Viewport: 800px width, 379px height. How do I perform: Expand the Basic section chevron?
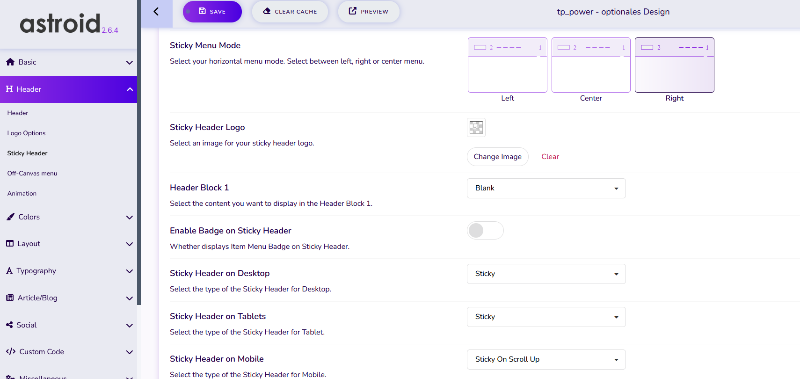130,62
